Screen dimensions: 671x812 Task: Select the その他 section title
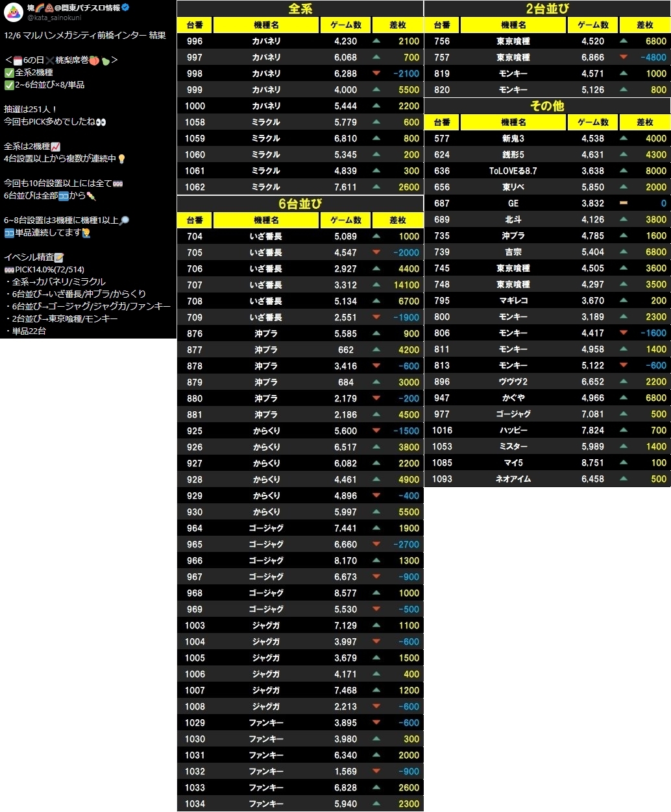tap(548, 106)
